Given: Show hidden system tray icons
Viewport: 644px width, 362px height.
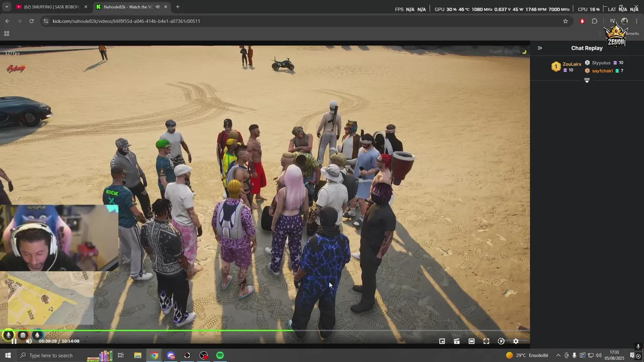Looking at the screenshot, I should click(558, 355).
